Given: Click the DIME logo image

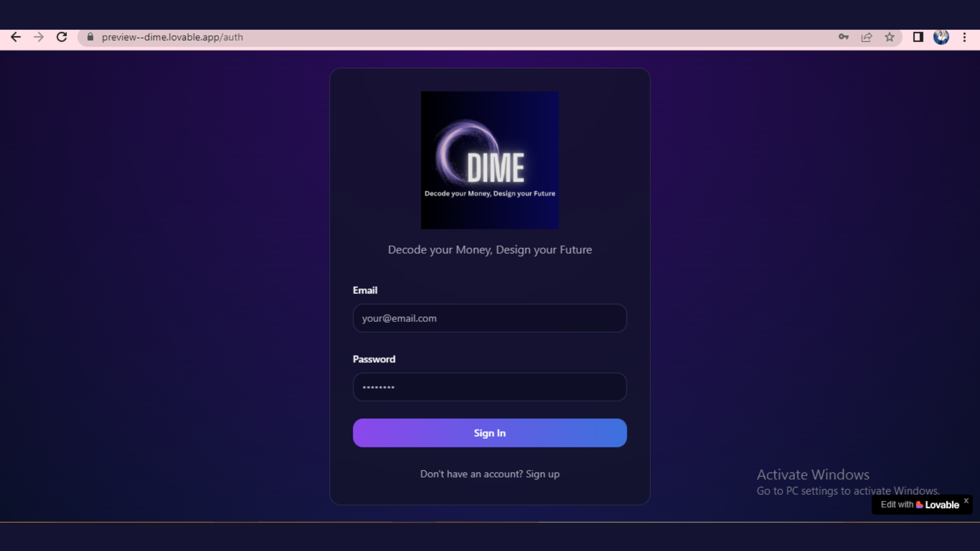Looking at the screenshot, I should click(489, 160).
